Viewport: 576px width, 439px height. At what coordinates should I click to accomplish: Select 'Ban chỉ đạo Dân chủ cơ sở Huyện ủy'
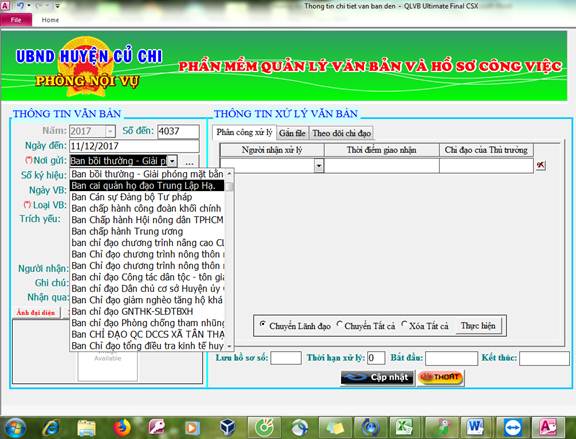pyautogui.click(x=147, y=288)
